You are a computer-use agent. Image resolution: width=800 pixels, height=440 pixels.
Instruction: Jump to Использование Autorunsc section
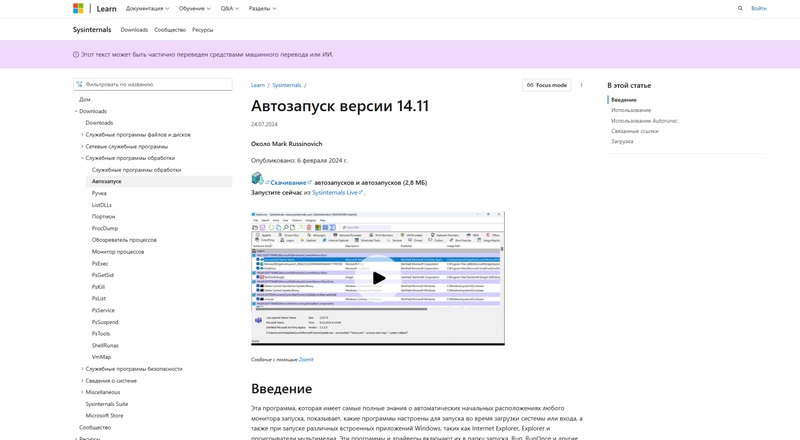[644, 121]
